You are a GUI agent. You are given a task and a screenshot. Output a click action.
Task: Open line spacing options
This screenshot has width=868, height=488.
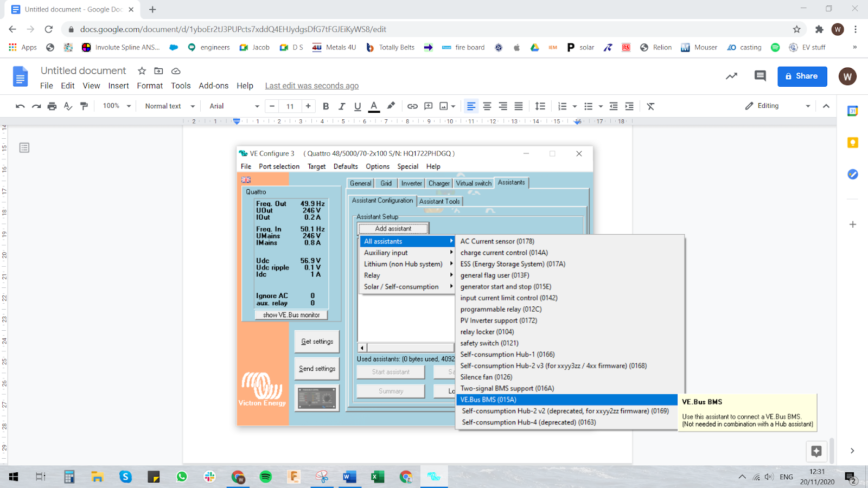click(x=540, y=106)
